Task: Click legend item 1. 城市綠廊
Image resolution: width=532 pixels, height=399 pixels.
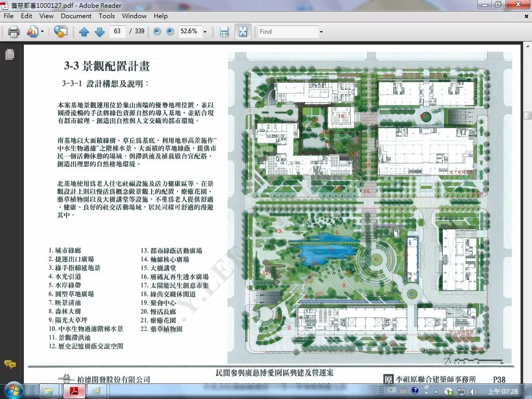Action: [65, 251]
